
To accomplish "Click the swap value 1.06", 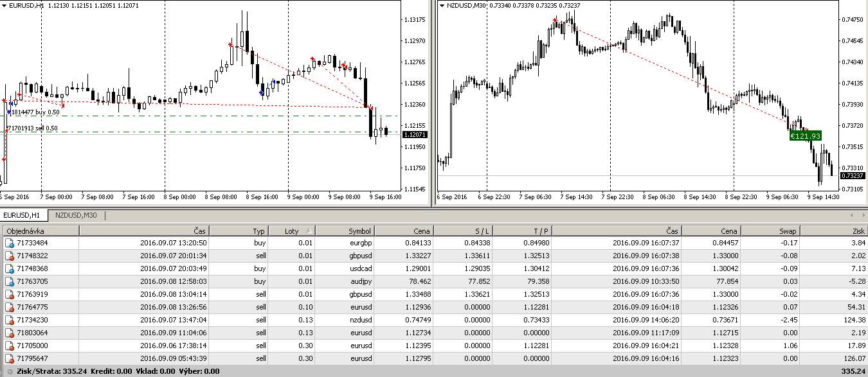I will click(x=790, y=346).
